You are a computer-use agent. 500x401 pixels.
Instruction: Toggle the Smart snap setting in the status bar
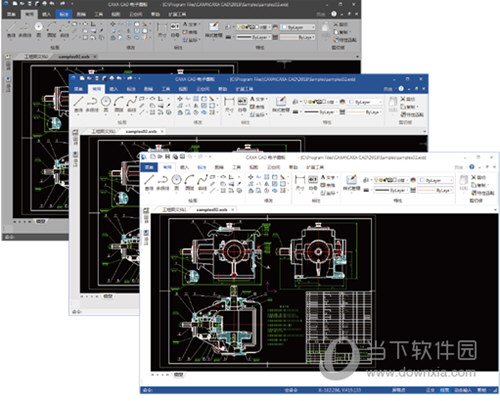[482, 390]
